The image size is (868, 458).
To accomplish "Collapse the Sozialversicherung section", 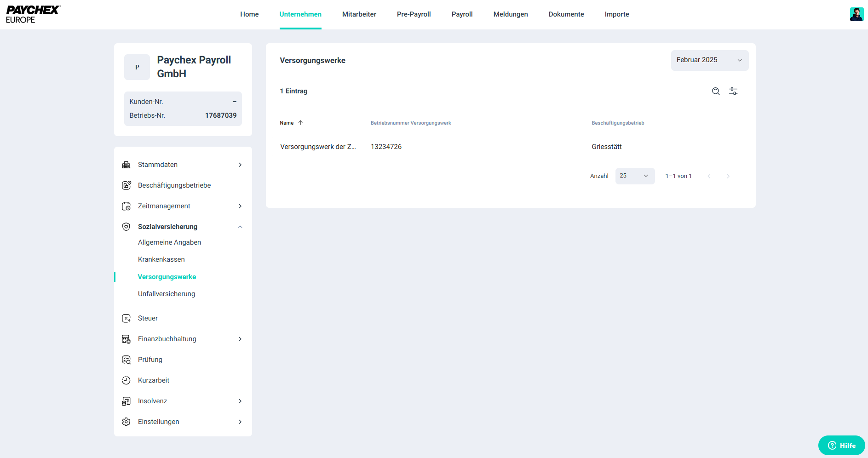I will pos(240,227).
